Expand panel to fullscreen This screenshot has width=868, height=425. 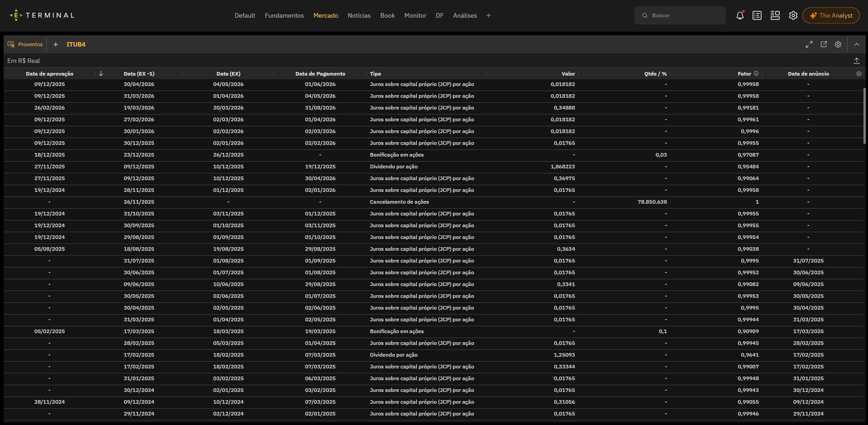[809, 44]
